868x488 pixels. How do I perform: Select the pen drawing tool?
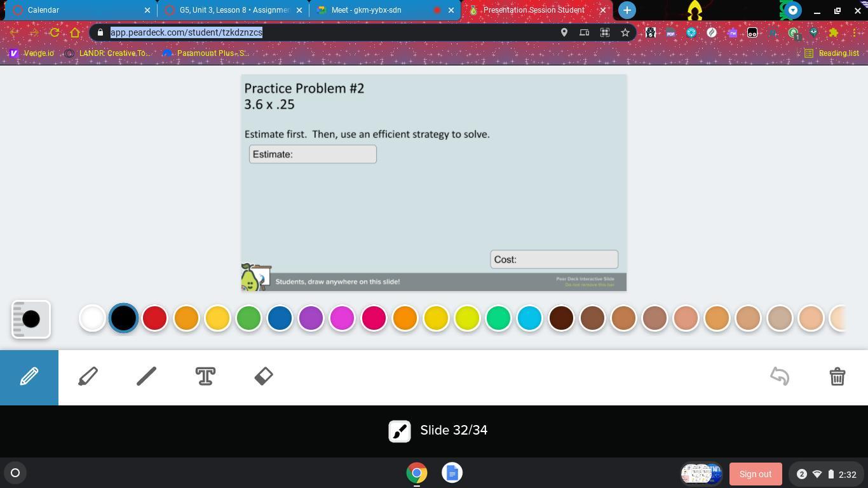[29, 377]
